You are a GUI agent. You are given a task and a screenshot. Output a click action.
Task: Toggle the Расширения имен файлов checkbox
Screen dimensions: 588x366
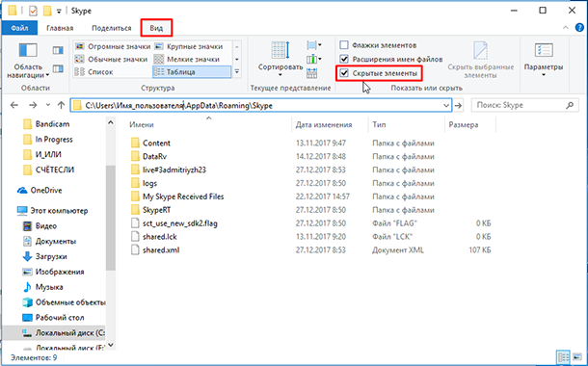pos(344,59)
